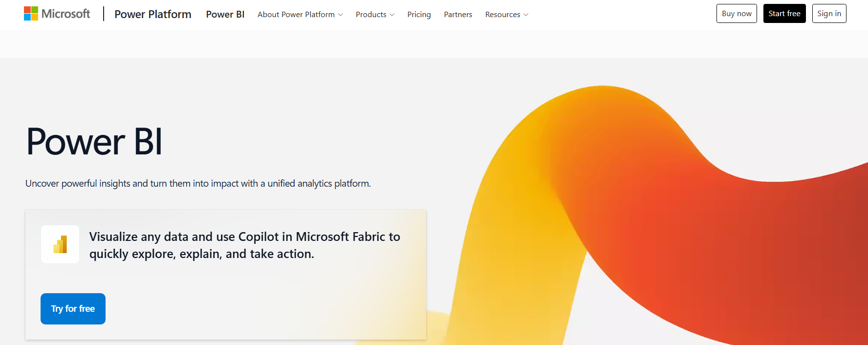Image resolution: width=868 pixels, height=345 pixels.
Task: Click the 'Uncover powerful insights' tagline text
Action: click(x=198, y=183)
